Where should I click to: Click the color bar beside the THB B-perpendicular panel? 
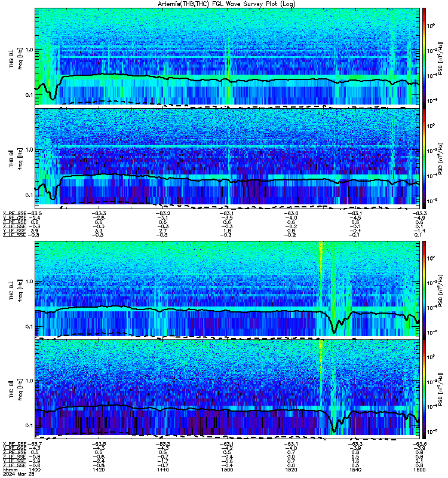coord(424,57)
